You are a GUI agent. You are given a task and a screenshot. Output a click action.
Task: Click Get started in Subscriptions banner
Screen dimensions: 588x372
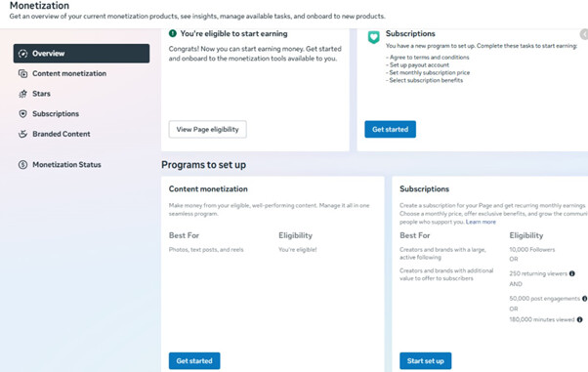tap(391, 130)
